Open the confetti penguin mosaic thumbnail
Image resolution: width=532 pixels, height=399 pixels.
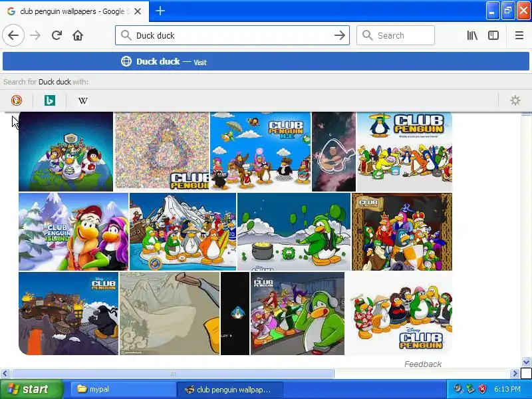[162, 152]
